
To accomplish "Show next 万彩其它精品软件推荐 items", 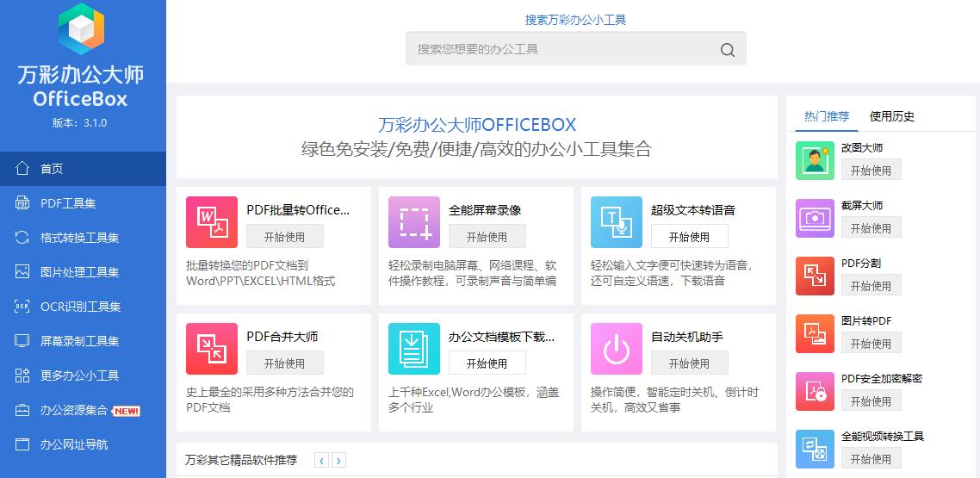I will (338, 461).
